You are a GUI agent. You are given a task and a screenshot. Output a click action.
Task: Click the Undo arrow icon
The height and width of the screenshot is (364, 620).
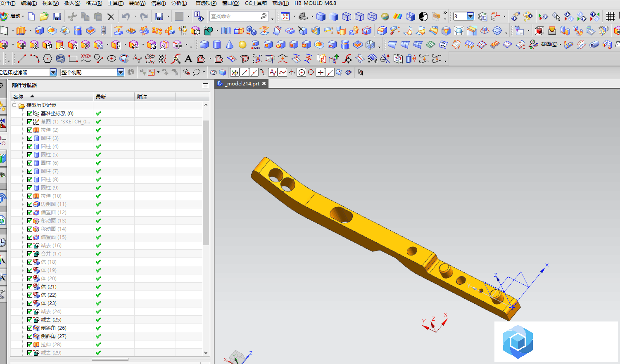click(126, 17)
